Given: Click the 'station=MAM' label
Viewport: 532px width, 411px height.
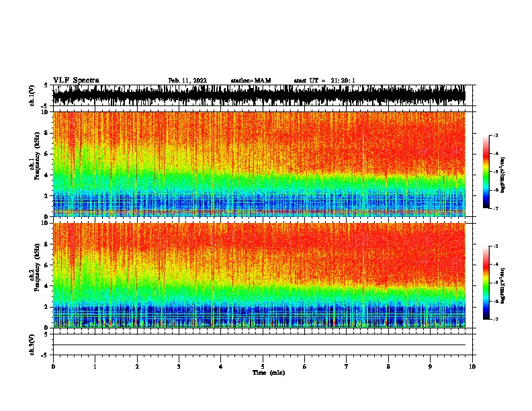Looking at the screenshot, I should click(251, 81).
